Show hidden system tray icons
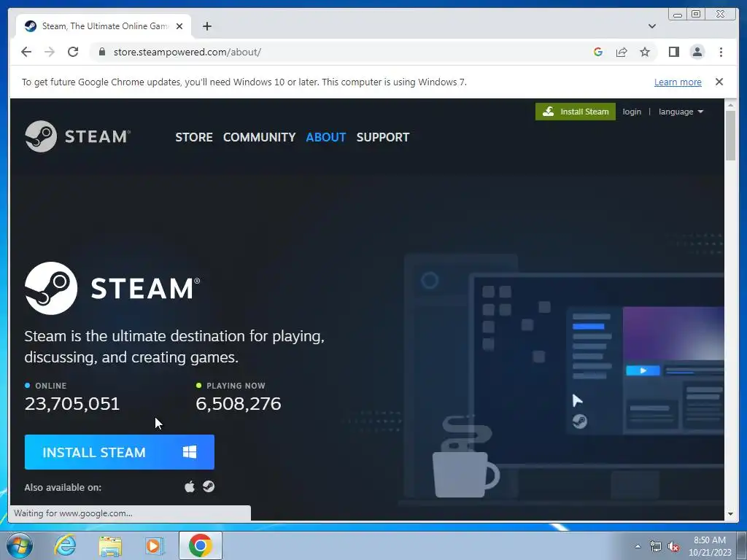Viewport: 747px width, 560px height. [x=638, y=546]
